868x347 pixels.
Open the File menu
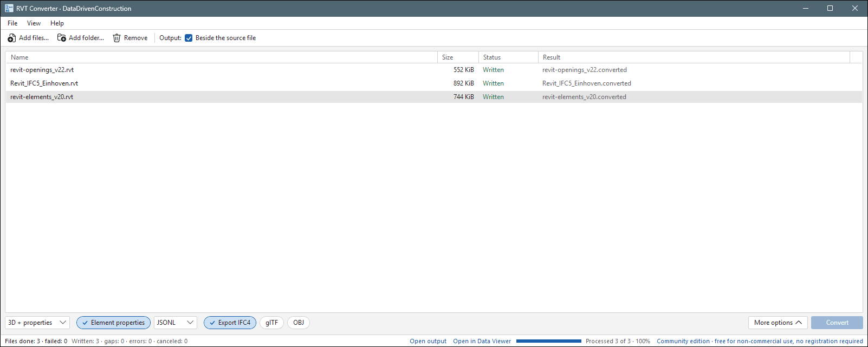(x=12, y=23)
